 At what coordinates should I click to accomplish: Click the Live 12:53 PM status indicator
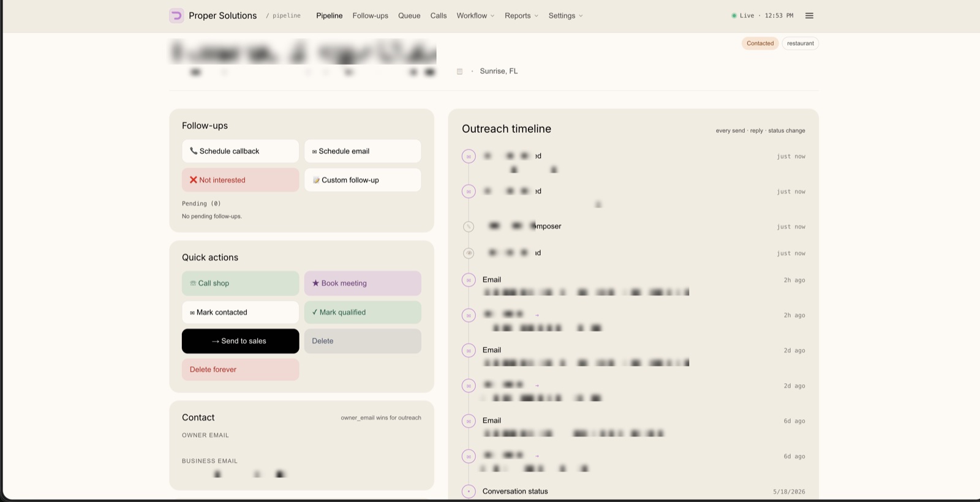point(763,16)
